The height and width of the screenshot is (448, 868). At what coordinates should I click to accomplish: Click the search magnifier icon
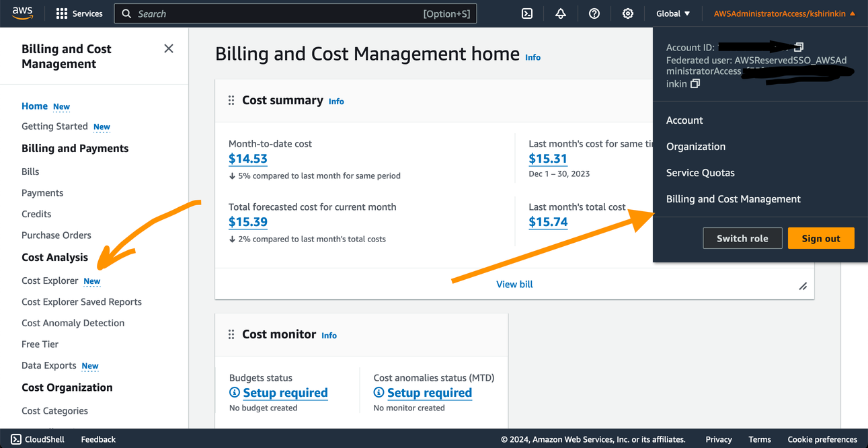point(126,13)
